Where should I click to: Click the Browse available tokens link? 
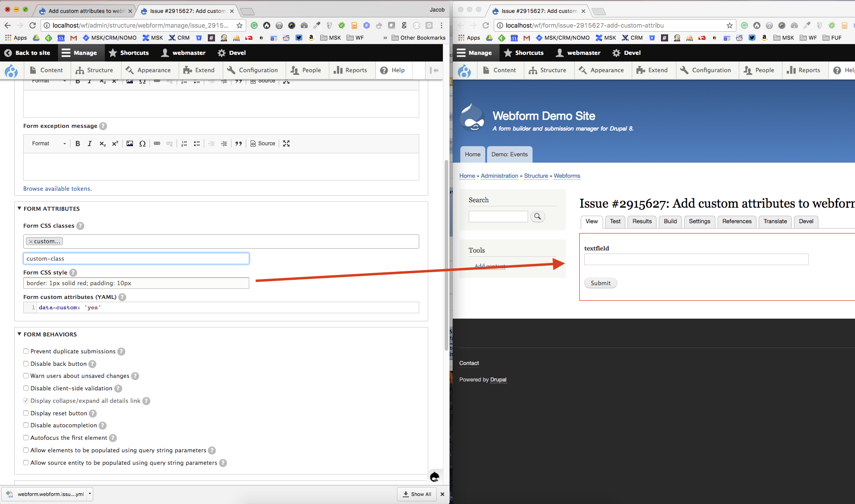[57, 188]
